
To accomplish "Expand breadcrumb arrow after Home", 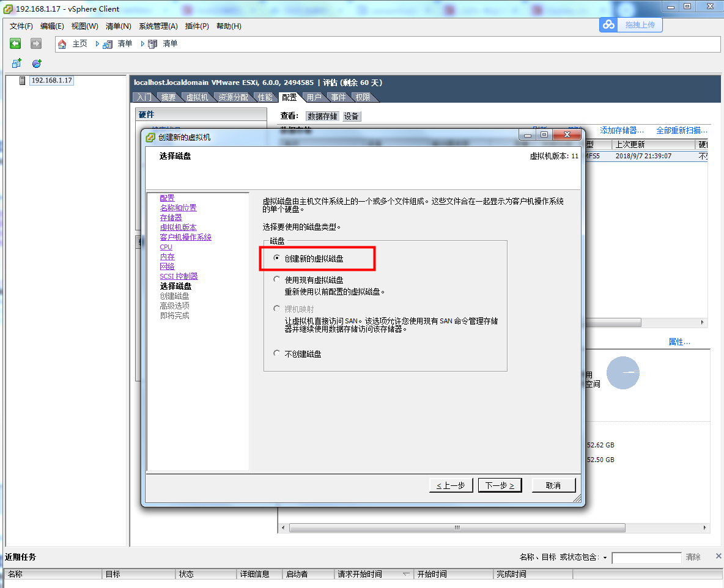I will tap(97, 44).
